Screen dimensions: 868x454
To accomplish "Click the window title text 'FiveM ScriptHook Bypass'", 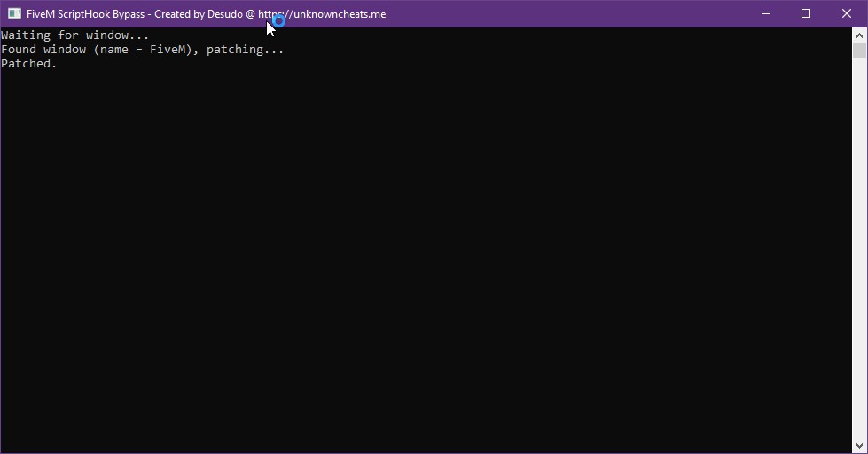I will 85,14.
